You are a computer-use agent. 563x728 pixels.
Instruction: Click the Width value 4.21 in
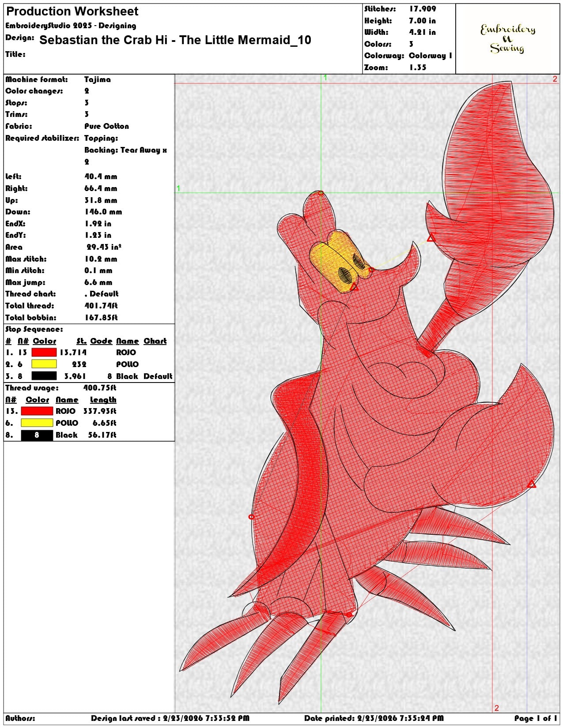422,32
